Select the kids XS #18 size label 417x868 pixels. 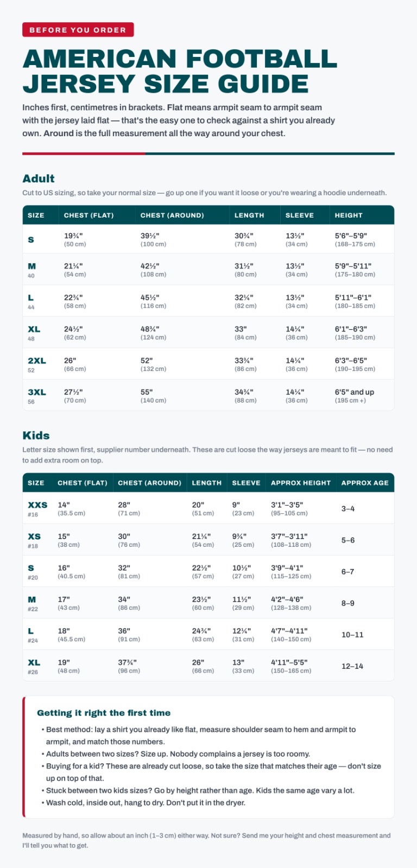[34, 540]
